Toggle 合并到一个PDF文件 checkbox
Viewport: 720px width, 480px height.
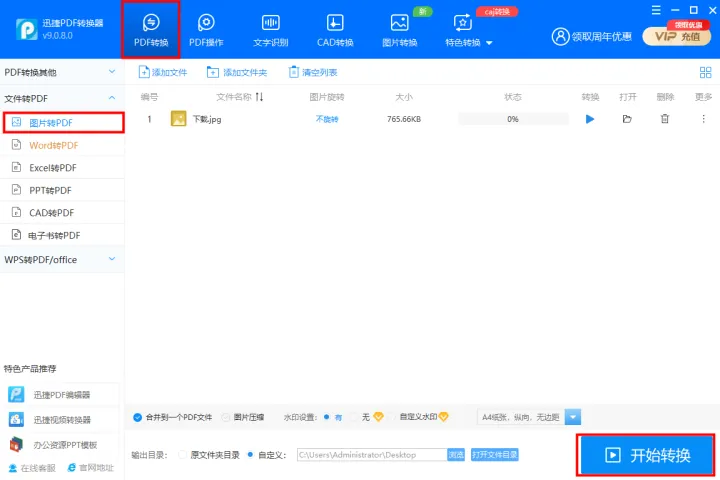click(137, 417)
